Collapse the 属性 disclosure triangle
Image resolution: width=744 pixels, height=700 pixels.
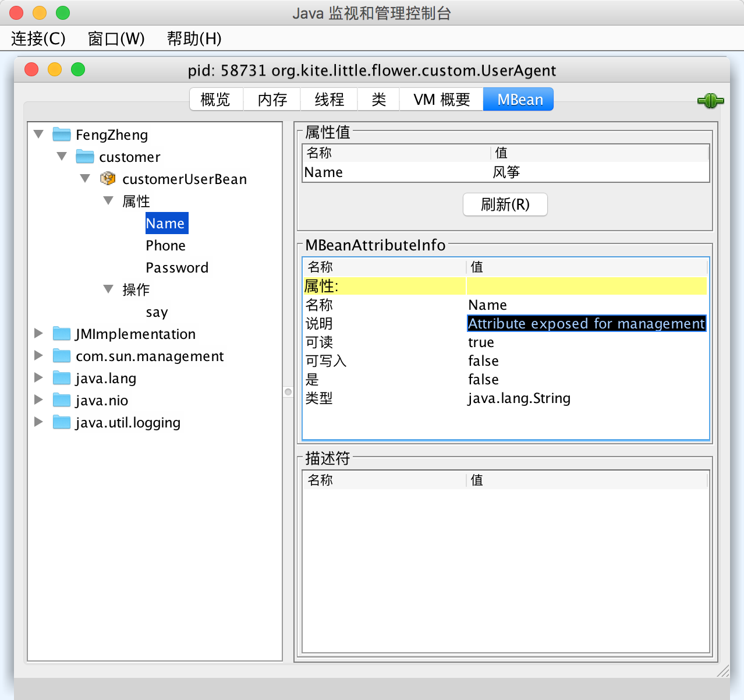[108, 200]
